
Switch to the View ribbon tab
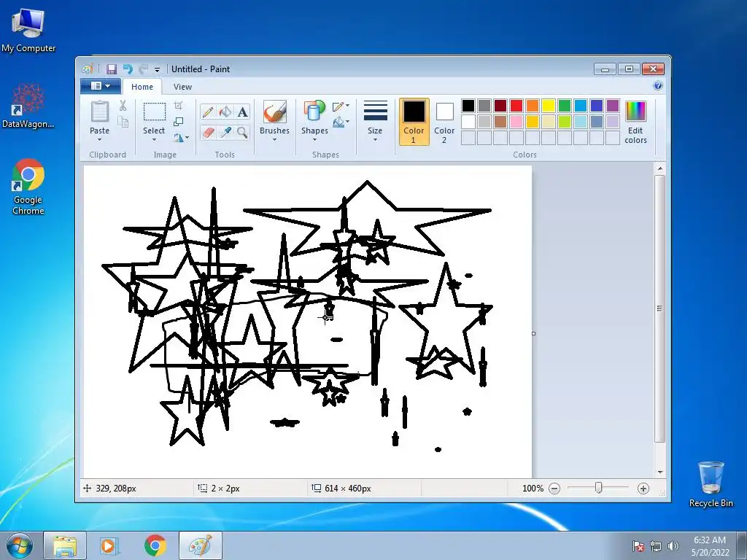[182, 87]
